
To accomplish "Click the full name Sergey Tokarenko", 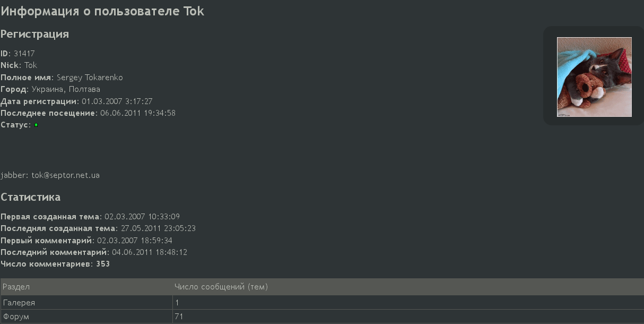I will pos(90,78).
